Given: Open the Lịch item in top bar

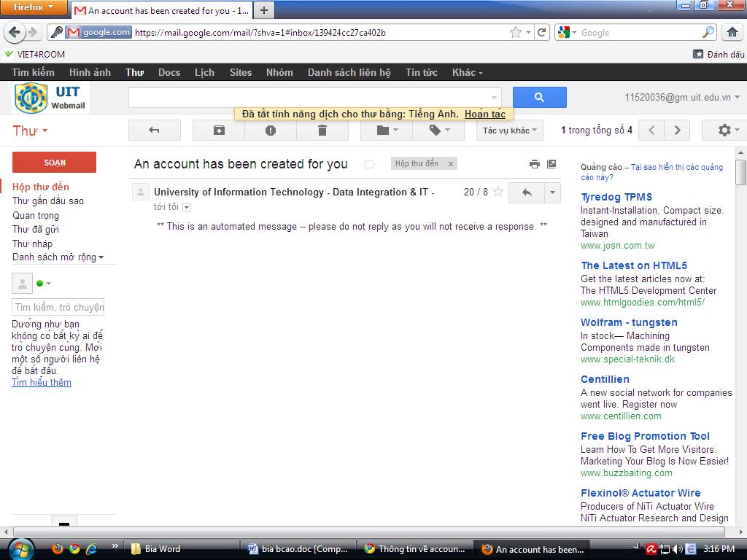Looking at the screenshot, I should pos(204,72).
